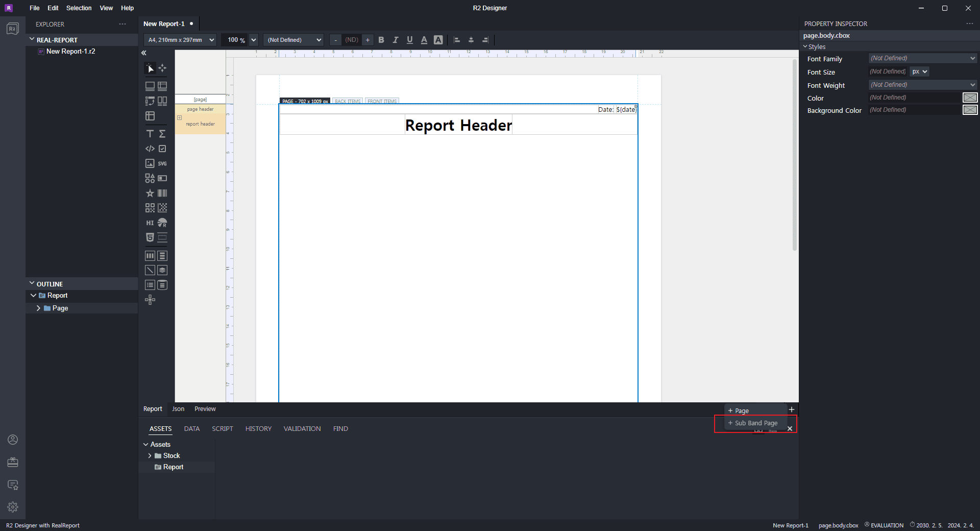Toggle underline formatting
This screenshot has width=980, height=531.
[x=410, y=40]
